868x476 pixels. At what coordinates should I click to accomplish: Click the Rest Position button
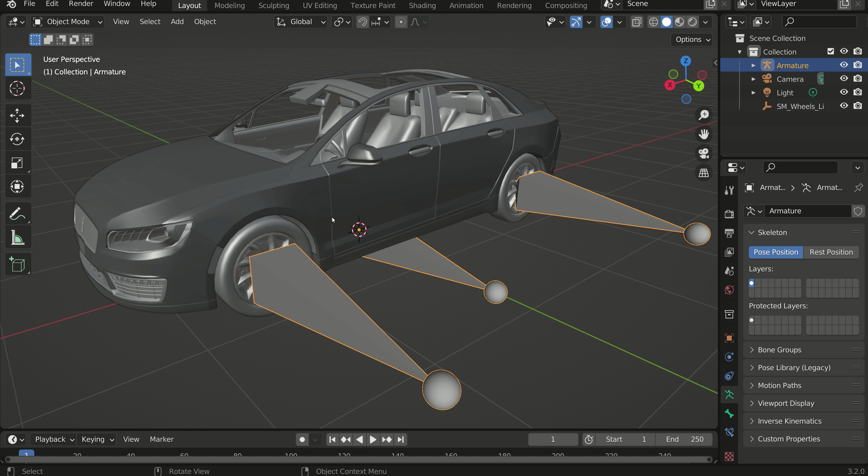click(x=831, y=252)
